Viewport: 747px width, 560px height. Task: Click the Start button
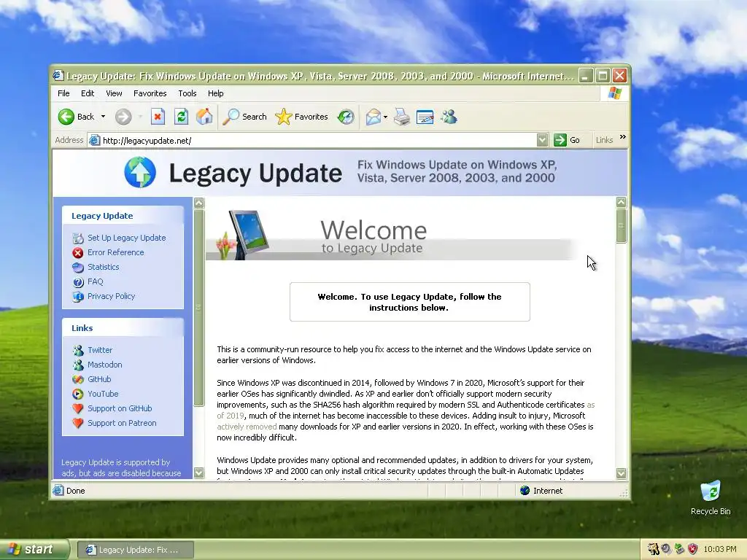click(35, 549)
